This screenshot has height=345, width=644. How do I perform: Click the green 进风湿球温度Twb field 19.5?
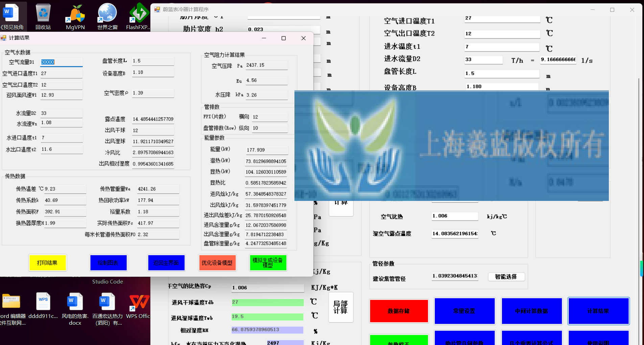(x=267, y=317)
